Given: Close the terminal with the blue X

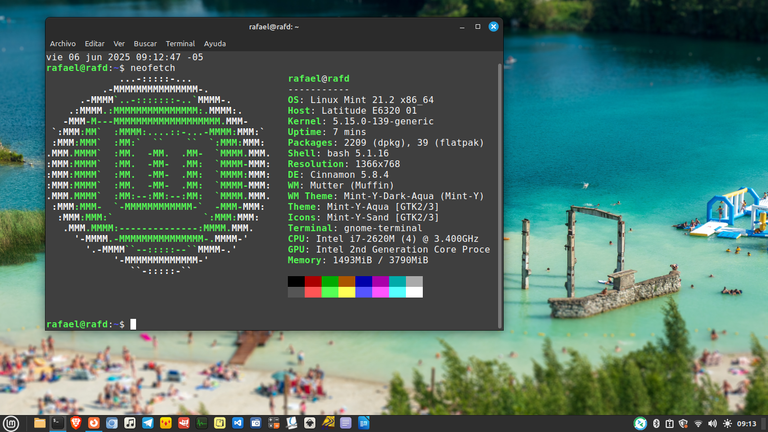Looking at the screenshot, I should click(x=493, y=26).
